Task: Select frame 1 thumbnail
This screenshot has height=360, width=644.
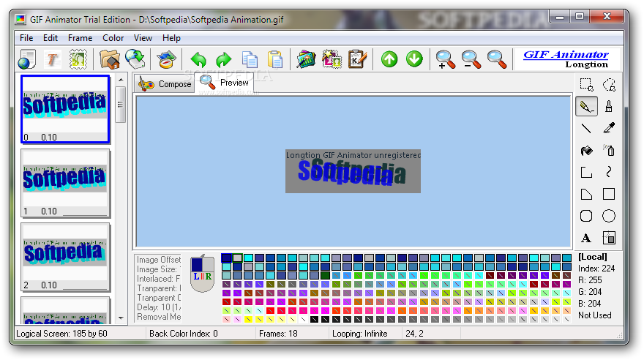Action: point(65,183)
